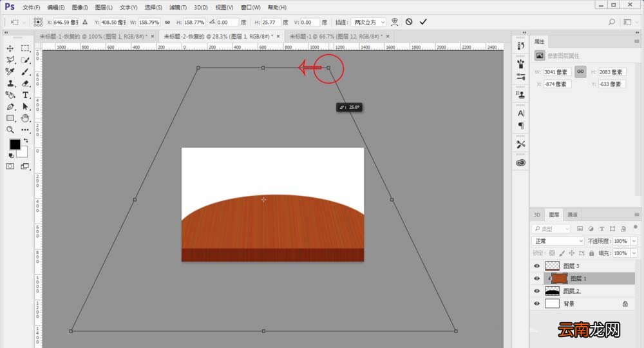Select the Rectangular Marquee tool
644x348 pixels.
pyautogui.click(x=25, y=48)
